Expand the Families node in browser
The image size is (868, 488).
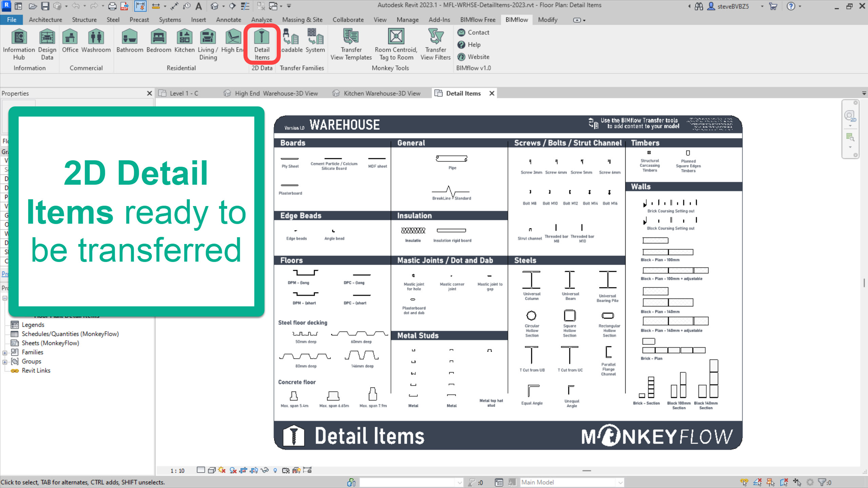[x=5, y=353]
